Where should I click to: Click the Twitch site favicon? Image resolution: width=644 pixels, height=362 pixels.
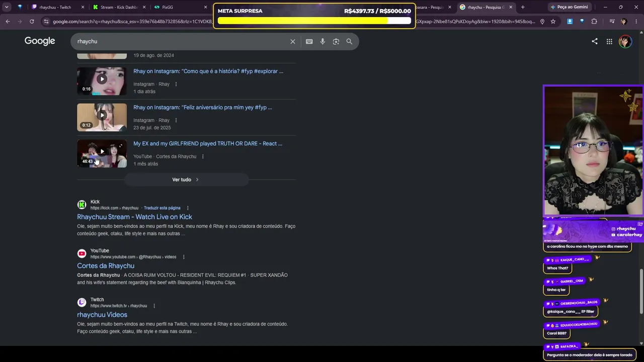[x=82, y=302]
